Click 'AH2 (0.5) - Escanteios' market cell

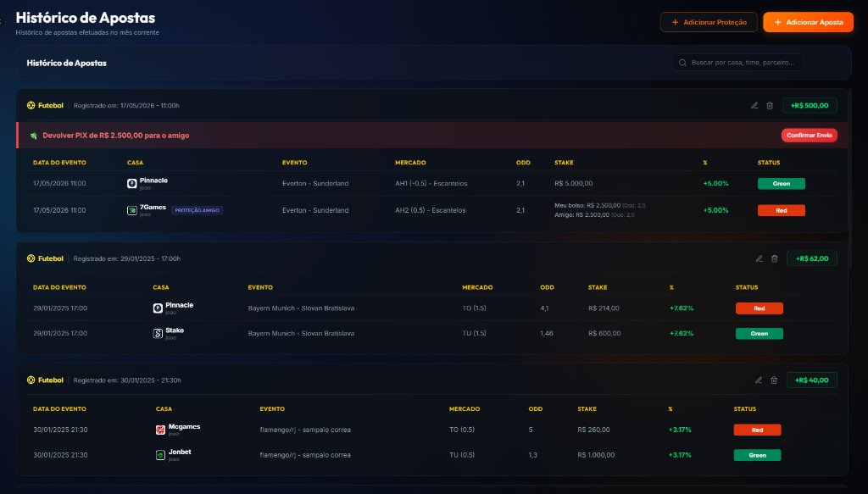430,210
